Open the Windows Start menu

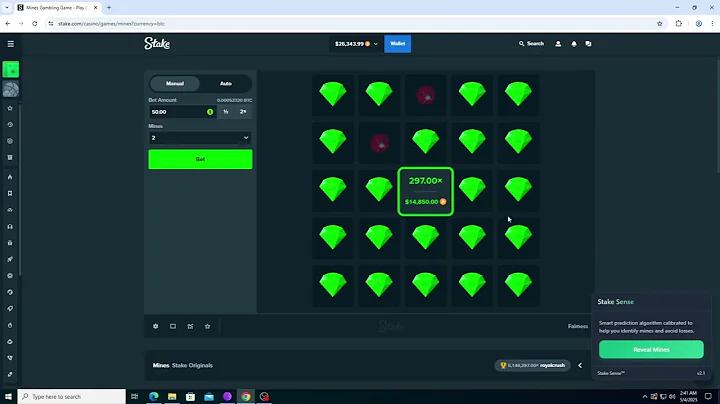click(x=8, y=396)
